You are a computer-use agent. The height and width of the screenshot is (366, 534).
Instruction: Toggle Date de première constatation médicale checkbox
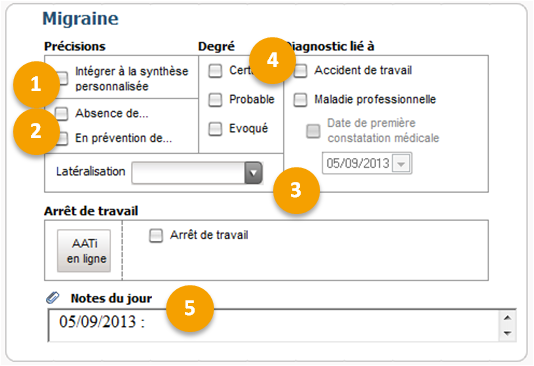313,131
